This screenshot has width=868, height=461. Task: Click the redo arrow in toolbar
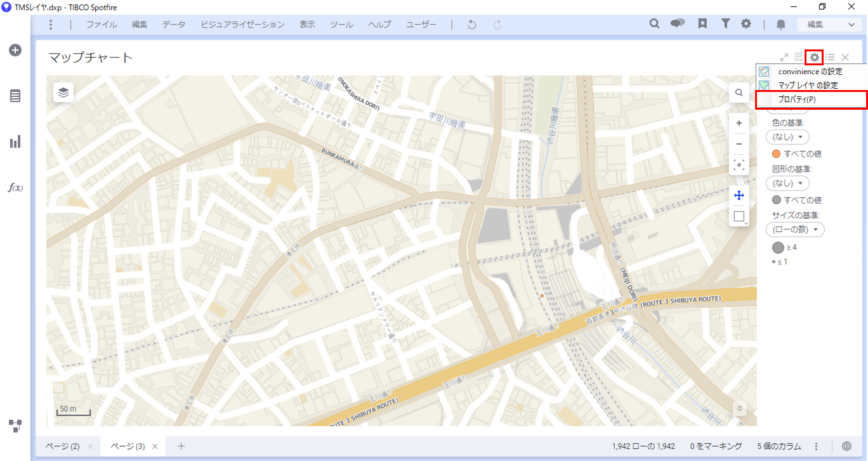497,25
